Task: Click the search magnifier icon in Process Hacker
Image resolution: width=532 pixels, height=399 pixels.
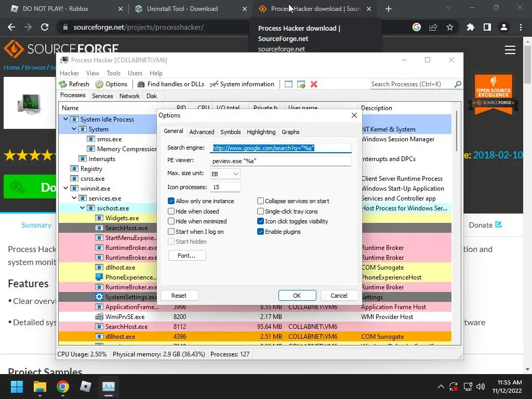Action: [x=458, y=84]
